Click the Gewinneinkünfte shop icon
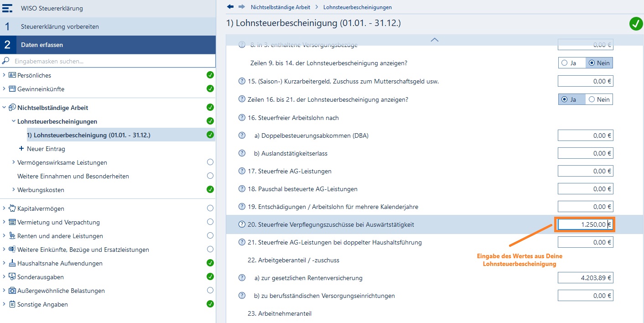Image resolution: width=644 pixels, height=323 pixels. [12, 89]
